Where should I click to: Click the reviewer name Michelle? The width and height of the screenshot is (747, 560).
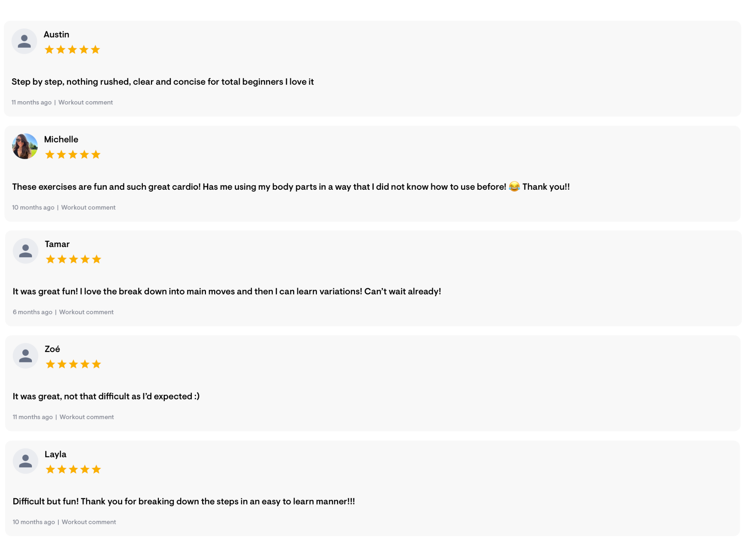coord(61,139)
